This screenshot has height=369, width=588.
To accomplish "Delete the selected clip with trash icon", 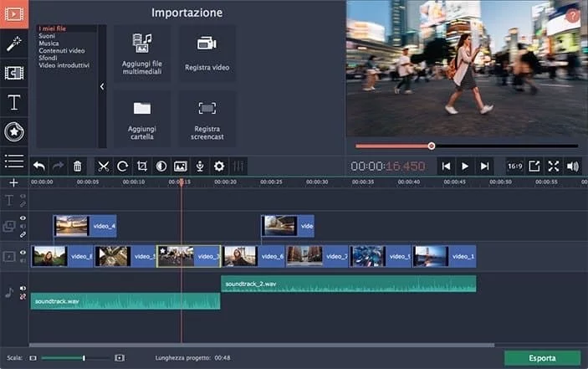I will (77, 167).
